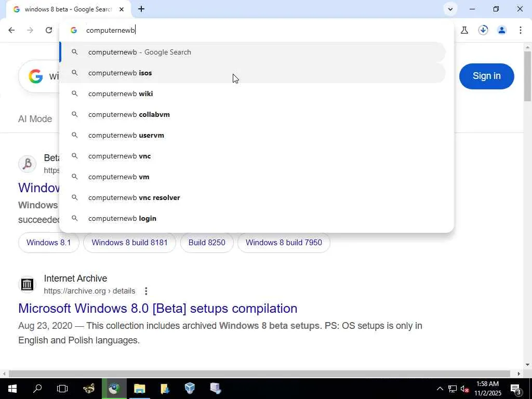This screenshot has width=532, height=399.
Task: Open Chrome three-dot menu
Action: tap(521, 30)
